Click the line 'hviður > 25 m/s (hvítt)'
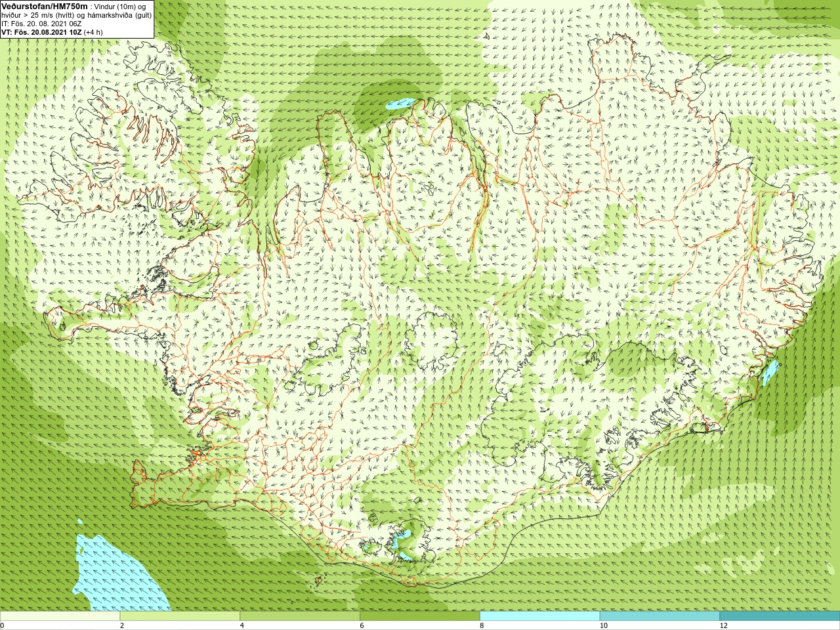Screen dimensions: 840x630 click(38, 15)
